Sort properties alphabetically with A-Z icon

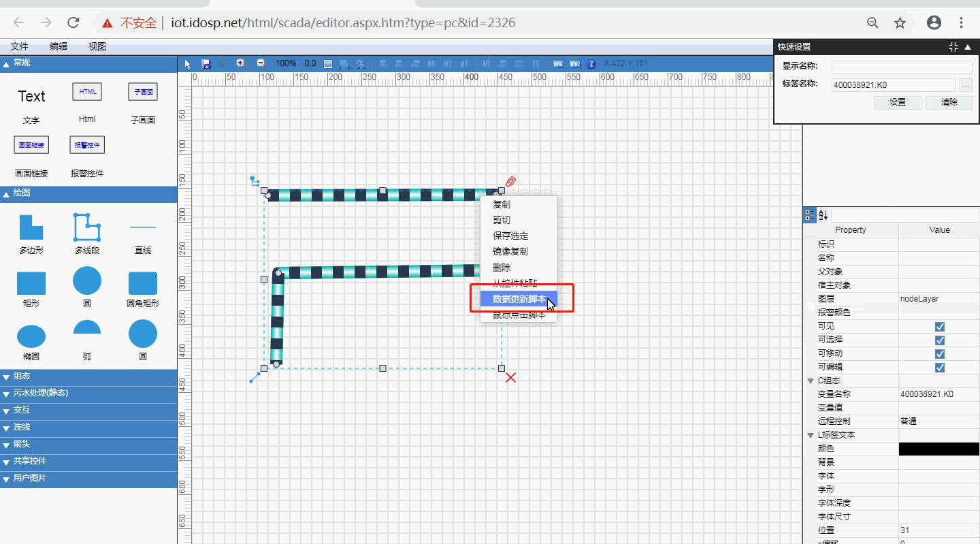pyautogui.click(x=823, y=215)
